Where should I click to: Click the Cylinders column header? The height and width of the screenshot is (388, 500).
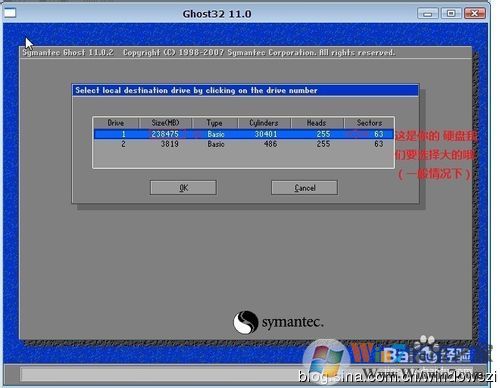click(264, 123)
